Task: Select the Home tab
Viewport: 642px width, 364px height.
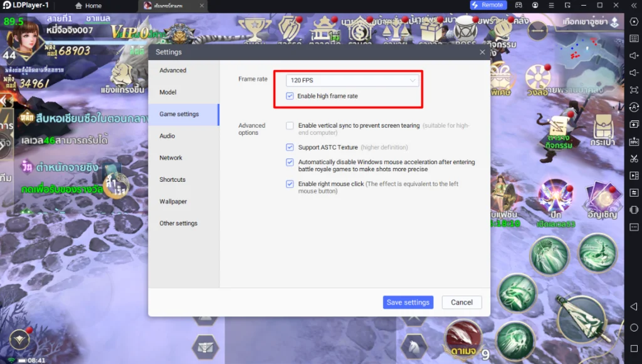Action: click(x=88, y=6)
